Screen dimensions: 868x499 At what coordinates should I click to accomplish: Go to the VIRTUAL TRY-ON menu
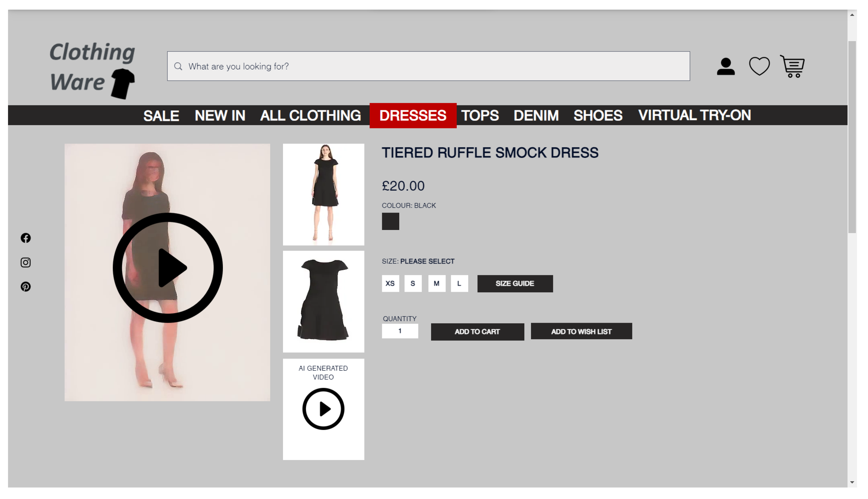[694, 115]
